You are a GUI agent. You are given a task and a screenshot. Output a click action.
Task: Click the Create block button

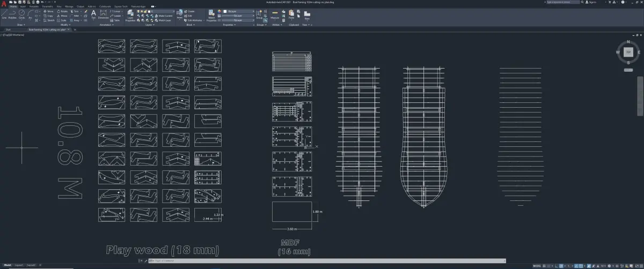pyautogui.click(x=189, y=11)
